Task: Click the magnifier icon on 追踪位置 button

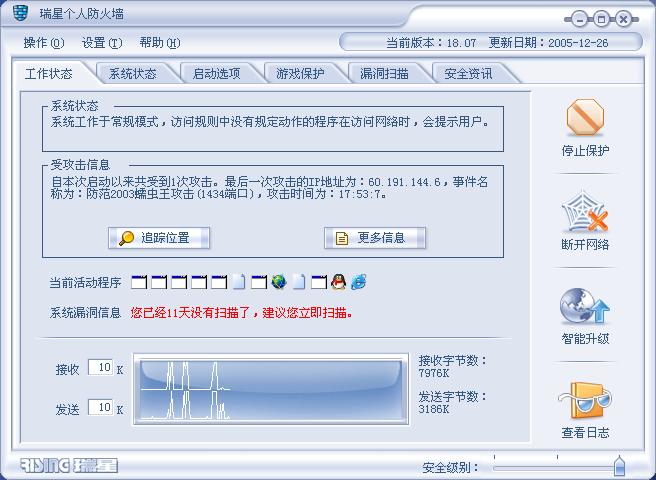Action: 126,238
